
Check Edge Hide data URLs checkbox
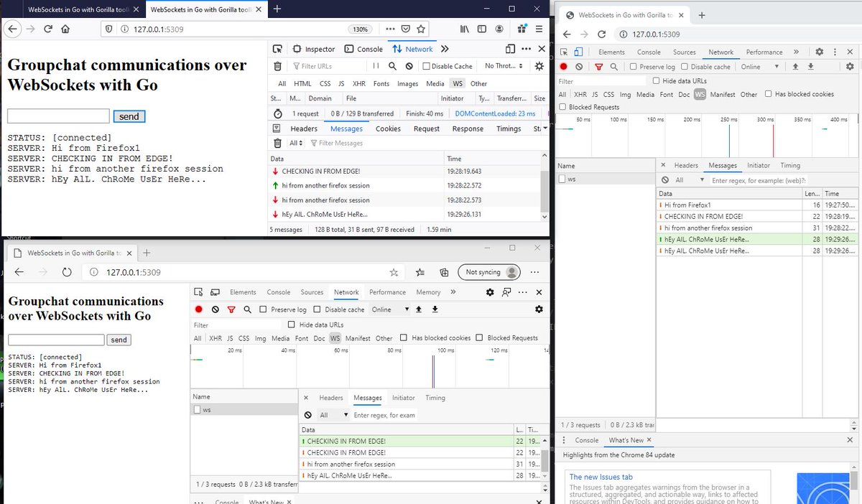292,325
